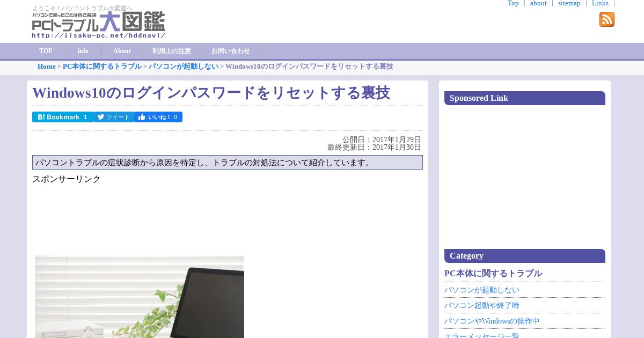Click the ようこそ！パソコントラブル大図鑑へ tagline
Viewport: 644px width, 338px height.
click(x=82, y=8)
